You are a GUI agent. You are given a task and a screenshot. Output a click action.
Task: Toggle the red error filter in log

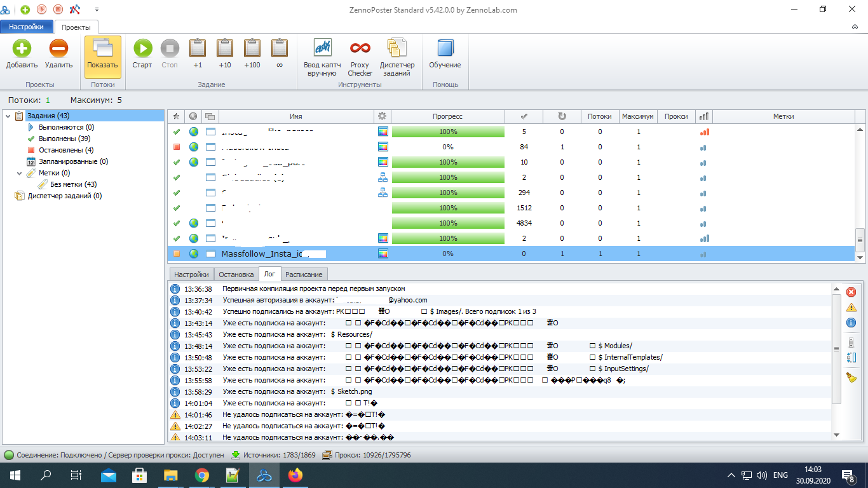tap(851, 292)
